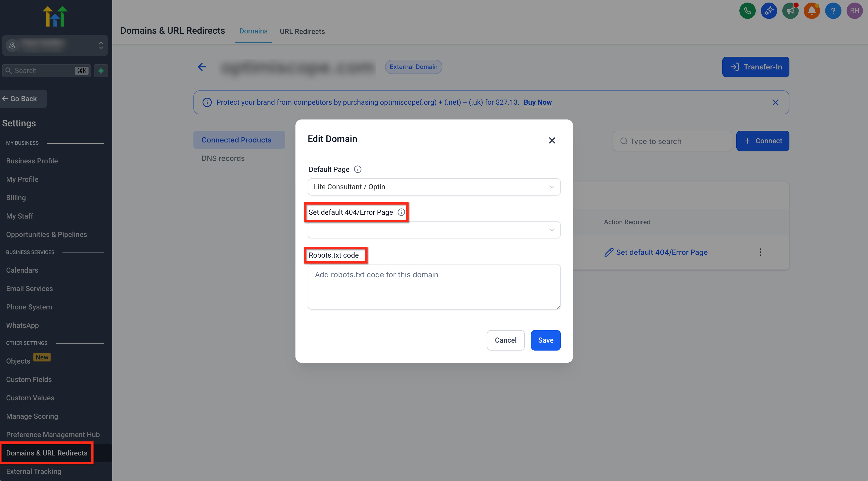Viewport: 868px width, 481px height.
Task: Click the Save button in Edit Domain
Action: click(x=545, y=340)
